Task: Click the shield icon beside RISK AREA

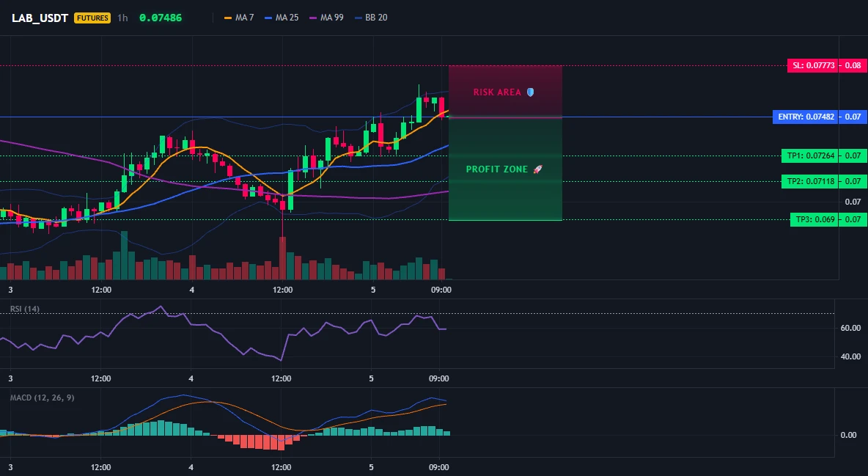Action: point(530,92)
